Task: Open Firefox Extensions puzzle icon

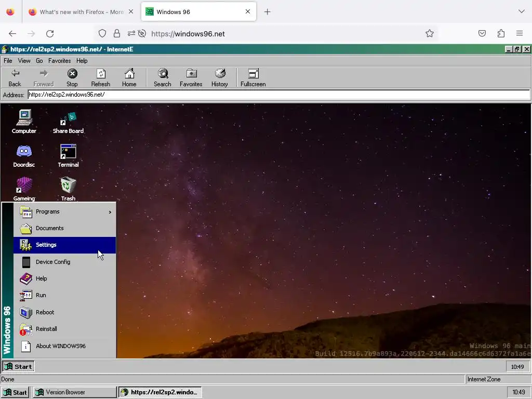Action: pos(501,33)
